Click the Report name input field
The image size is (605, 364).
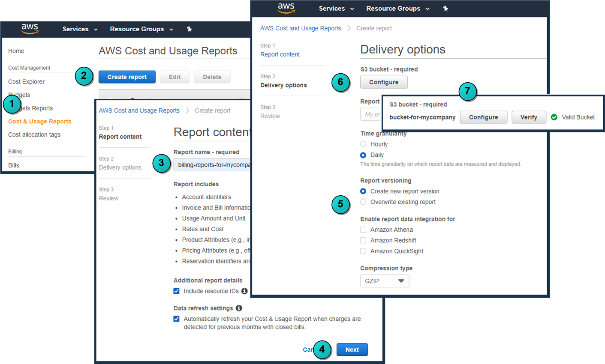[x=212, y=165]
